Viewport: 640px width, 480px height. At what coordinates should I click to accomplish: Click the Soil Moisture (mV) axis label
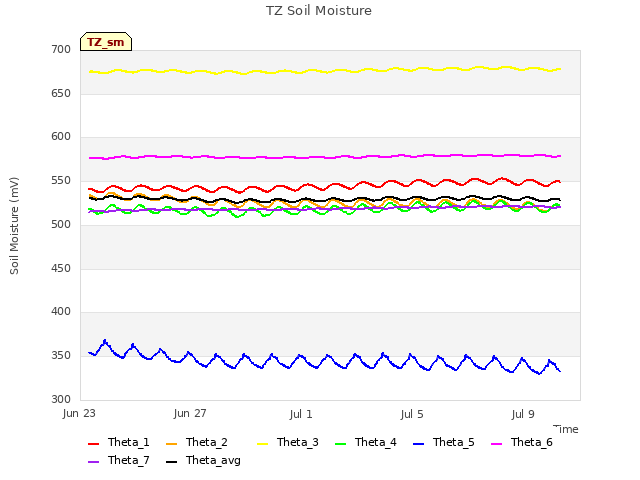(14, 226)
